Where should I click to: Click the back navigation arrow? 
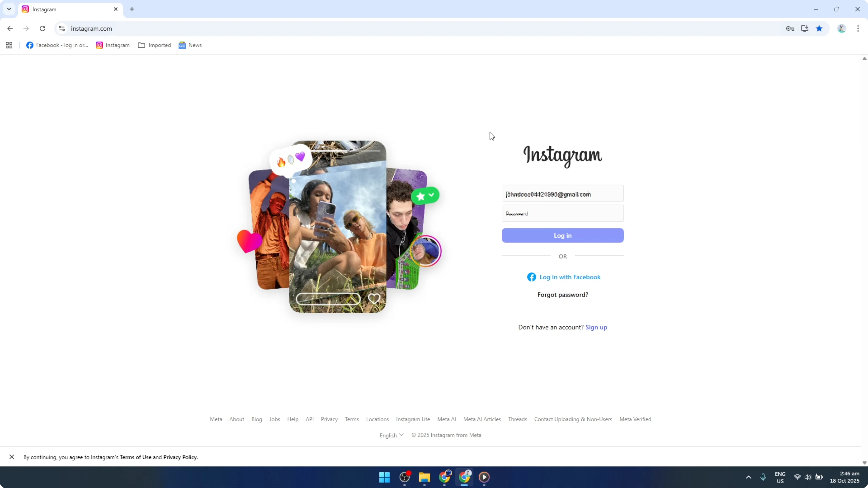tap(10, 29)
